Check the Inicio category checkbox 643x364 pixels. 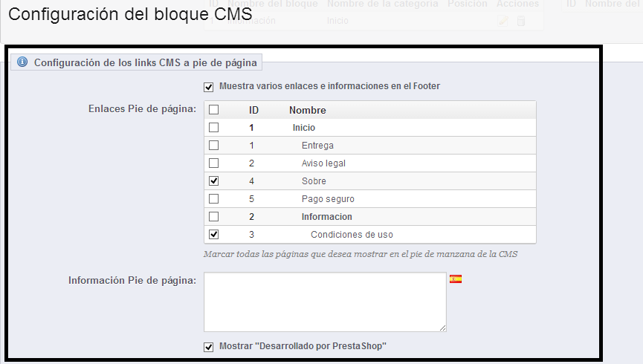(214, 128)
